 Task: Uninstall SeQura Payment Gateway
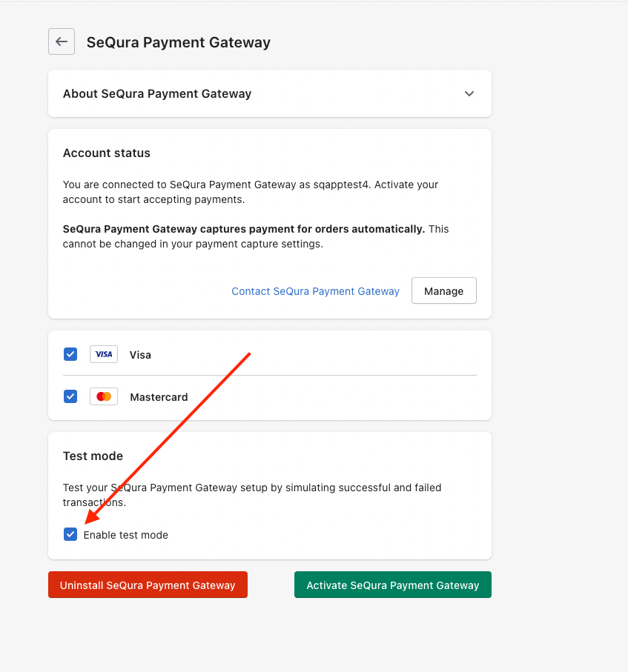(148, 585)
